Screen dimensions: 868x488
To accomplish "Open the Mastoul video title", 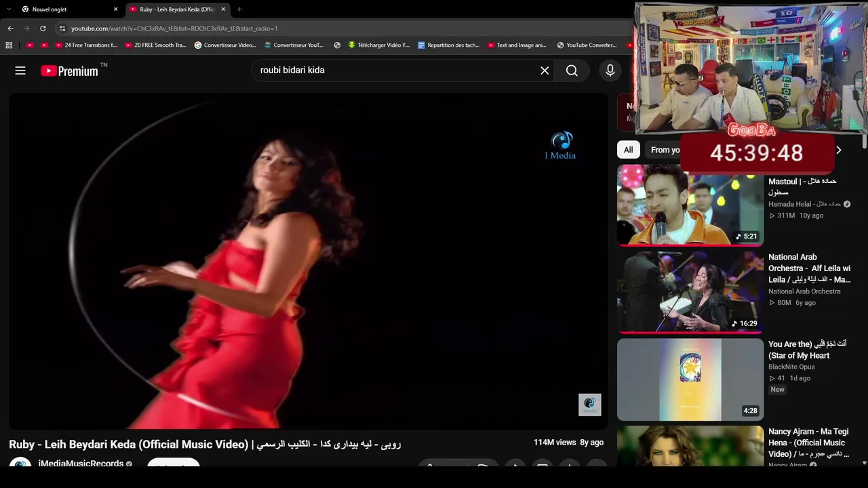I will tap(802, 187).
